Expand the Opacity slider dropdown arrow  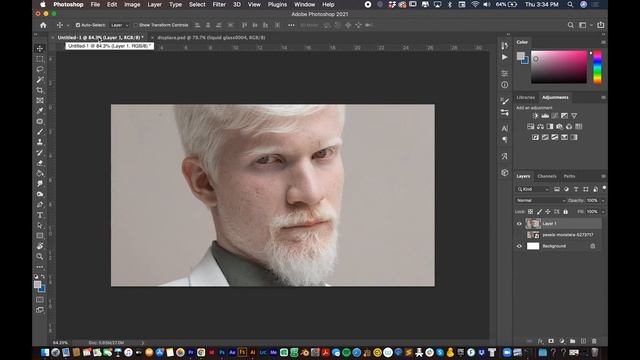(603, 200)
